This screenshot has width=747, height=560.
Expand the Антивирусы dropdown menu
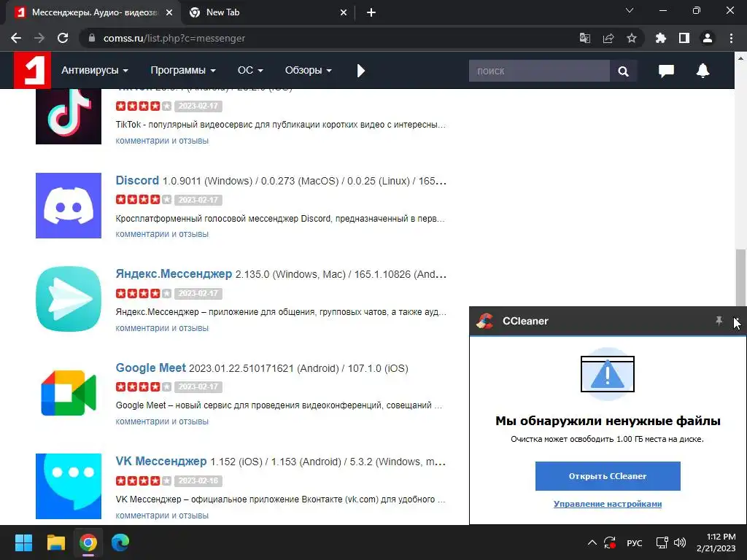[94, 71]
